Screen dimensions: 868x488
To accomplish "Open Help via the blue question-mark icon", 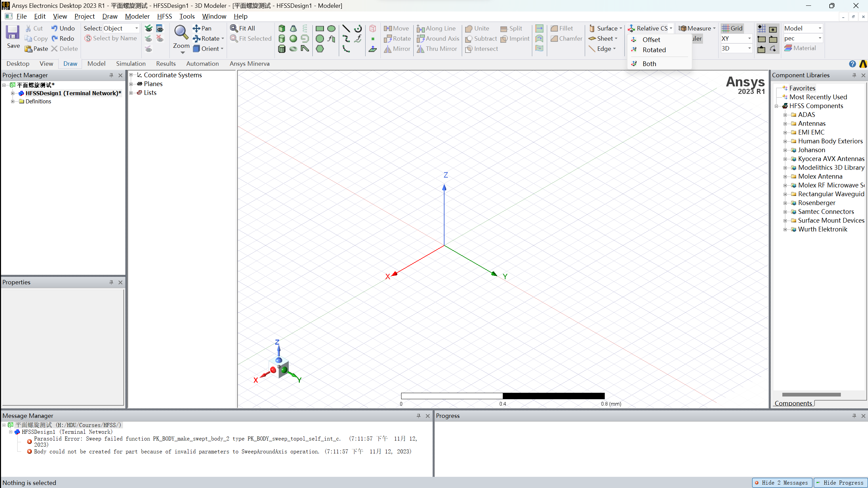I will [x=852, y=64].
